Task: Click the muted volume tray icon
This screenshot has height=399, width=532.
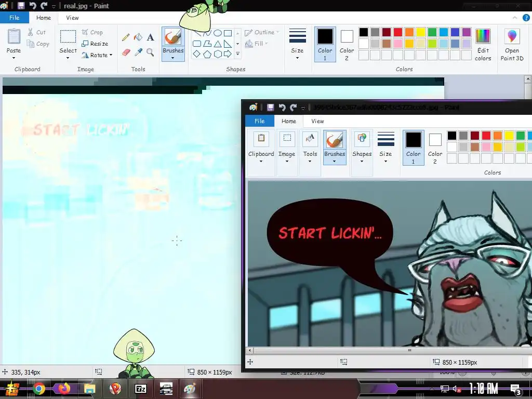Action: 457,389
